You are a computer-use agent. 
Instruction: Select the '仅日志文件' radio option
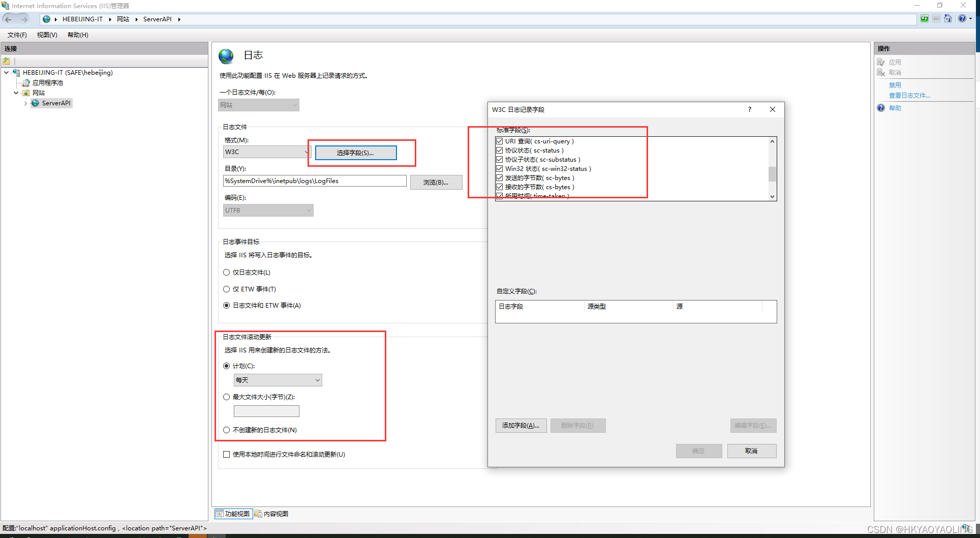click(227, 273)
